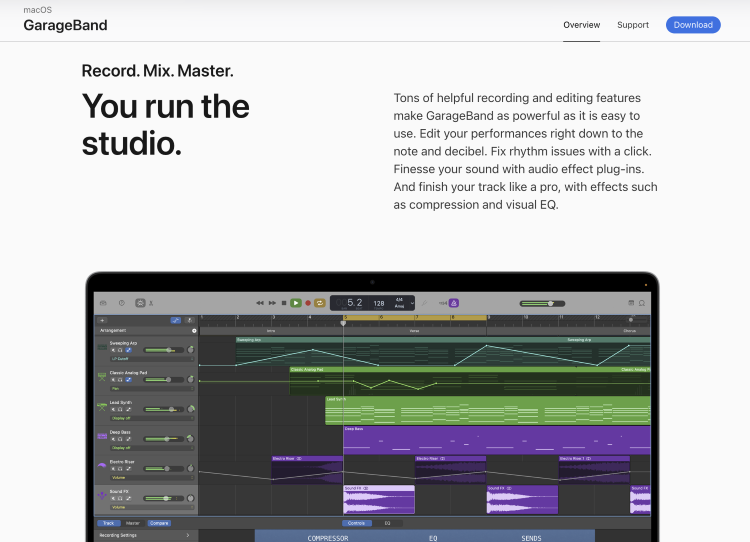Adjust master volume slider in toolbar
The width and height of the screenshot is (750, 542).
pos(542,303)
